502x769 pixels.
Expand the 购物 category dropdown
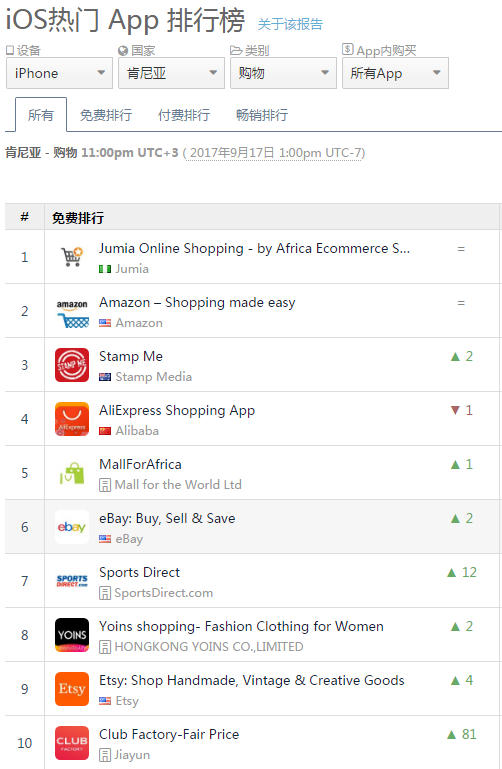pos(283,73)
